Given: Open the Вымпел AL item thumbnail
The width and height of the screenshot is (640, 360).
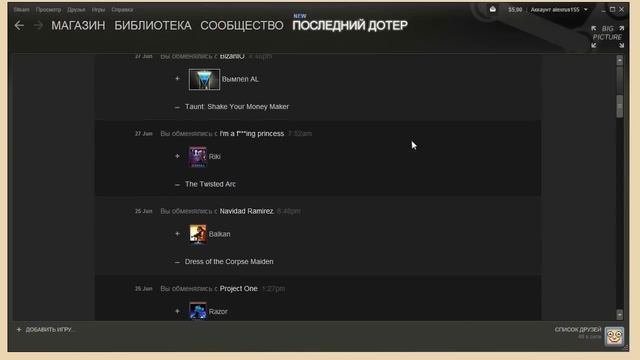Looking at the screenshot, I should (204, 79).
